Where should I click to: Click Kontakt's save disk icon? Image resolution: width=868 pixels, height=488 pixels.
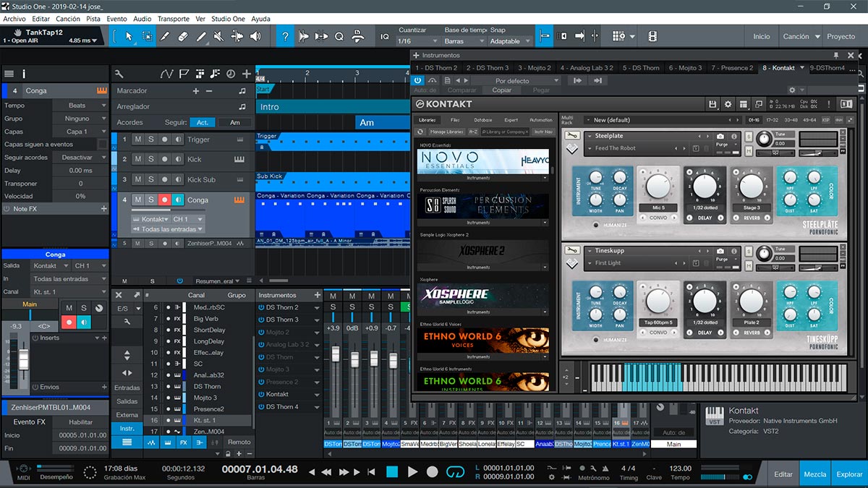point(712,104)
